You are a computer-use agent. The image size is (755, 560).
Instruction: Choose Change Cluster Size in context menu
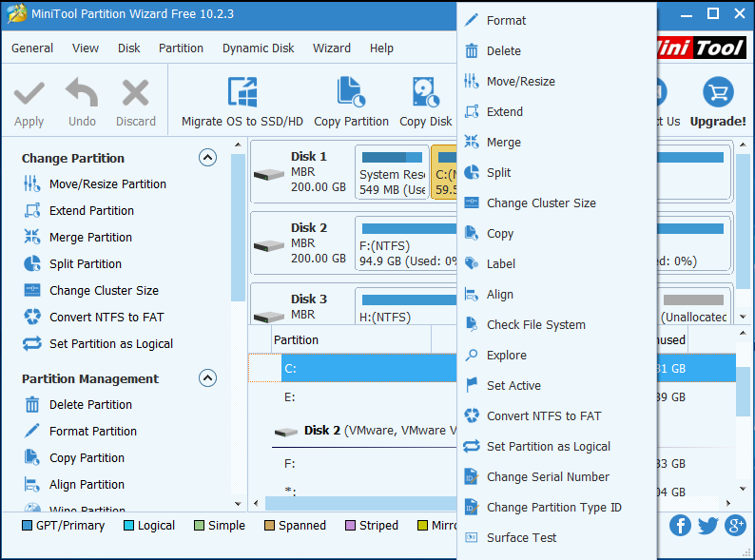pos(556,203)
